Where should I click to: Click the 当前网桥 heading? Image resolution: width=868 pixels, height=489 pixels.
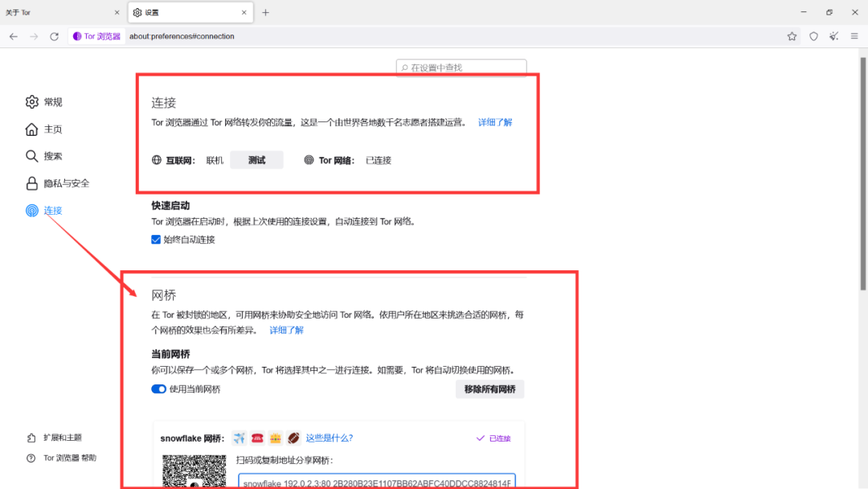[x=170, y=354]
